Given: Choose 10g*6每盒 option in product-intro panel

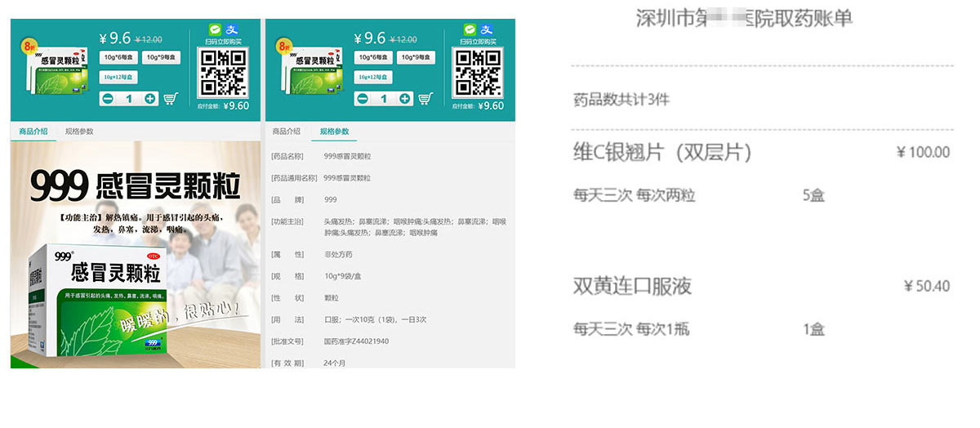Looking at the screenshot, I should click(x=119, y=57).
